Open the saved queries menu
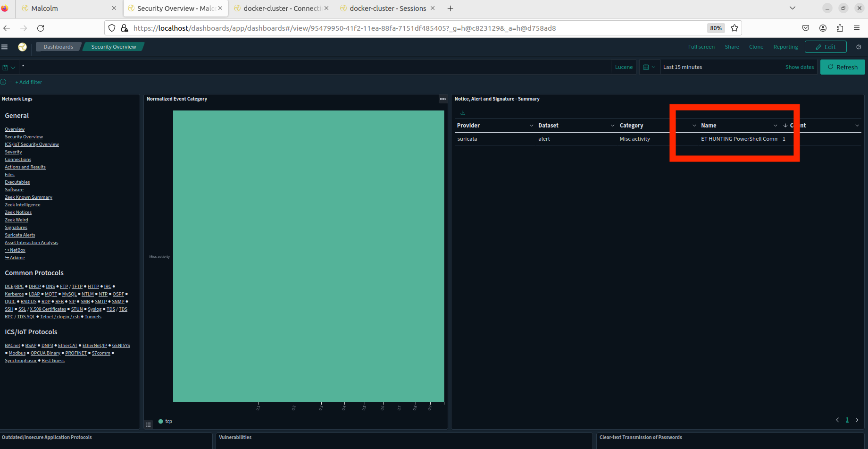 coord(8,68)
